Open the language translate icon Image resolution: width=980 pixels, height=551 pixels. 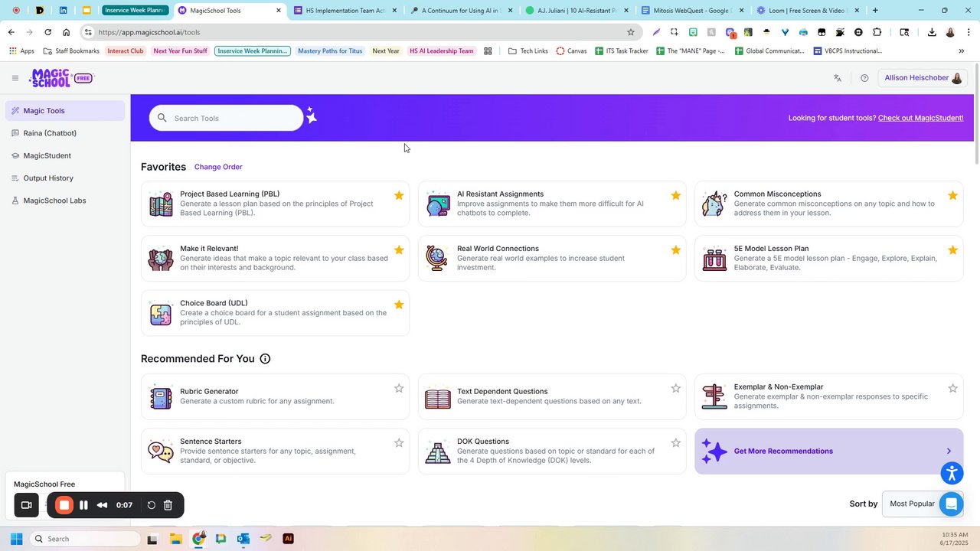click(x=838, y=78)
